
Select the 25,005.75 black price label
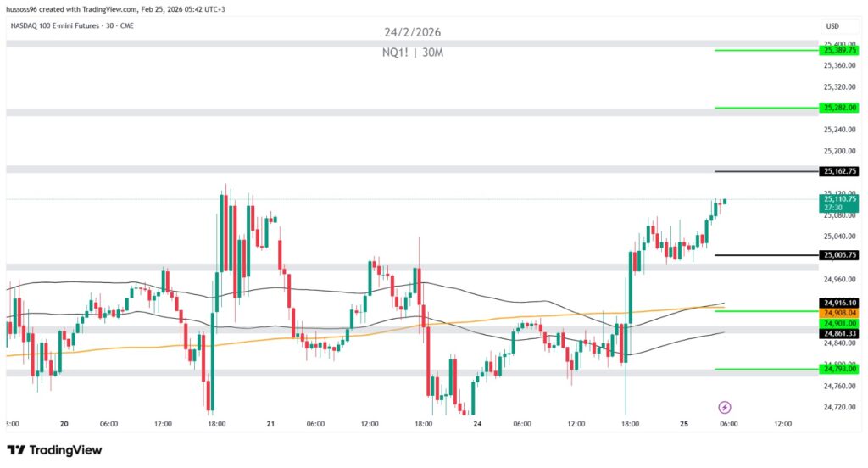(839, 255)
